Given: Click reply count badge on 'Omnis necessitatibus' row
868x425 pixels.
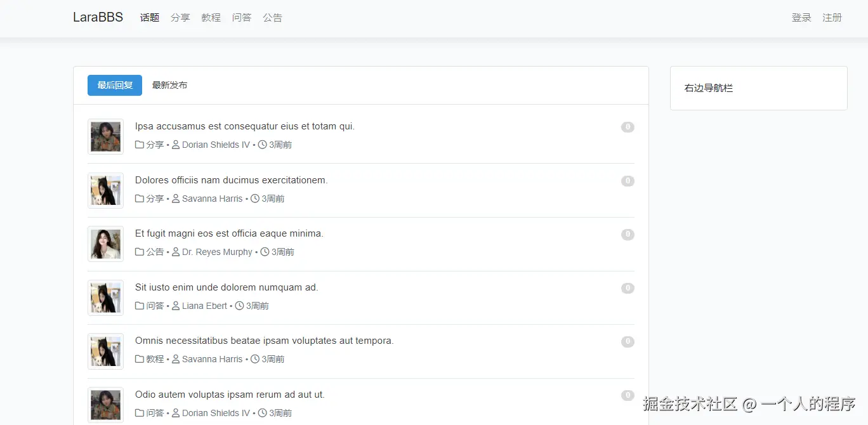Looking at the screenshot, I should (628, 341).
